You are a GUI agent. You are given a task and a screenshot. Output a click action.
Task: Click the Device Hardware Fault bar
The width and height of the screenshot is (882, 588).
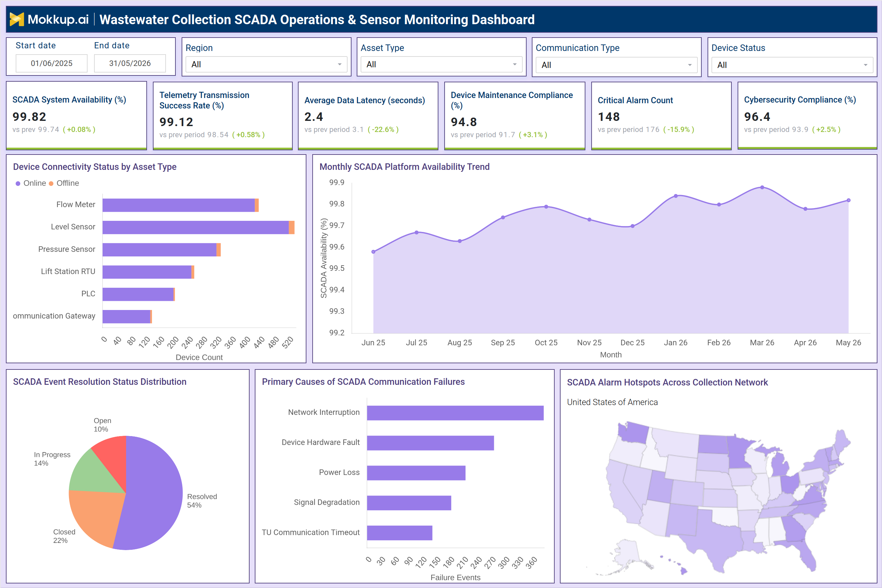click(x=431, y=443)
